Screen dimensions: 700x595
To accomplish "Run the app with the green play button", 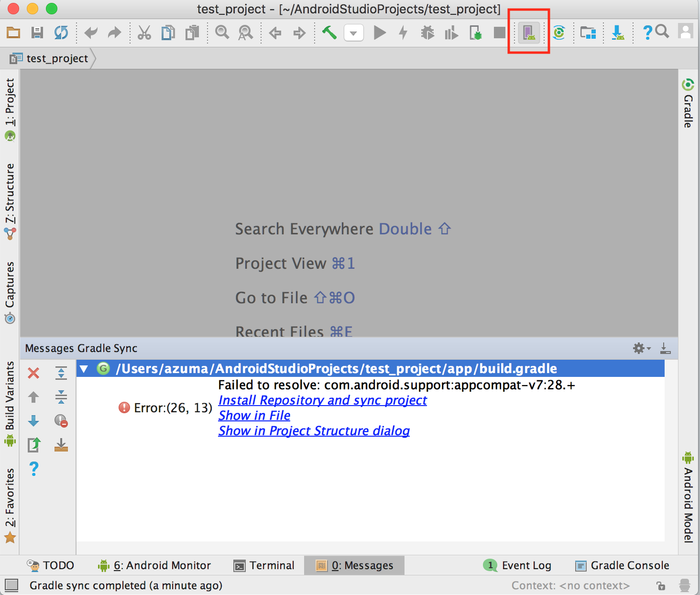I will [379, 33].
